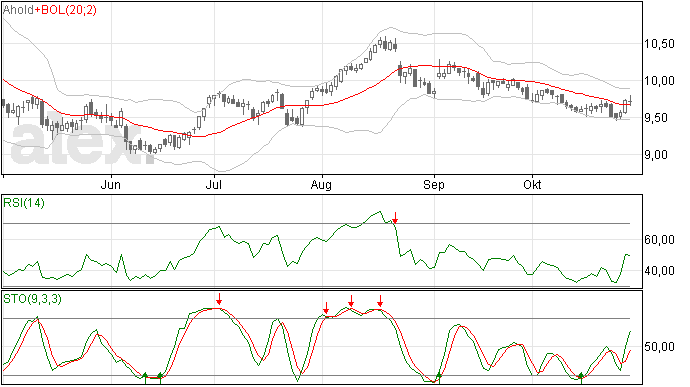Select the Sep month label
Image resolution: width=690 pixels, height=387 pixels.
[434, 185]
